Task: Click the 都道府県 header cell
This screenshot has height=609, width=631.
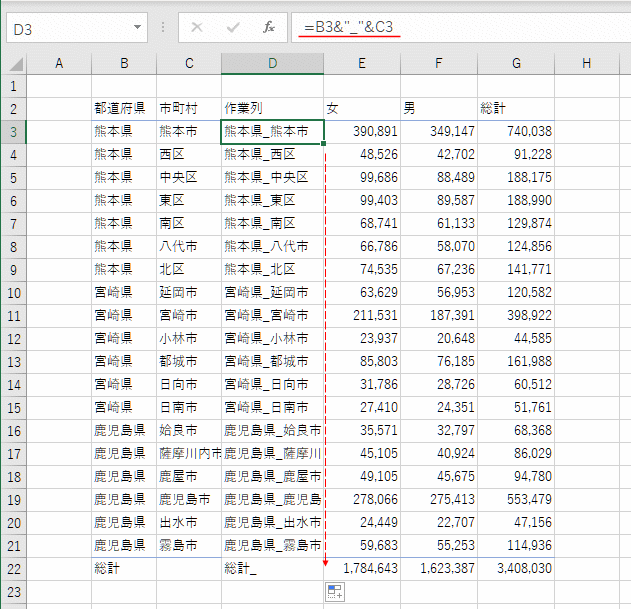Action: click(124, 109)
